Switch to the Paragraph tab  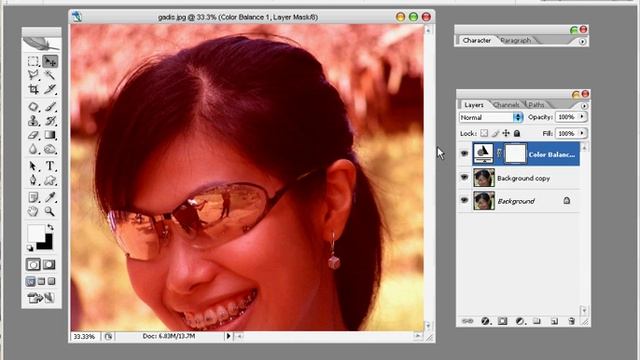pyautogui.click(x=516, y=40)
